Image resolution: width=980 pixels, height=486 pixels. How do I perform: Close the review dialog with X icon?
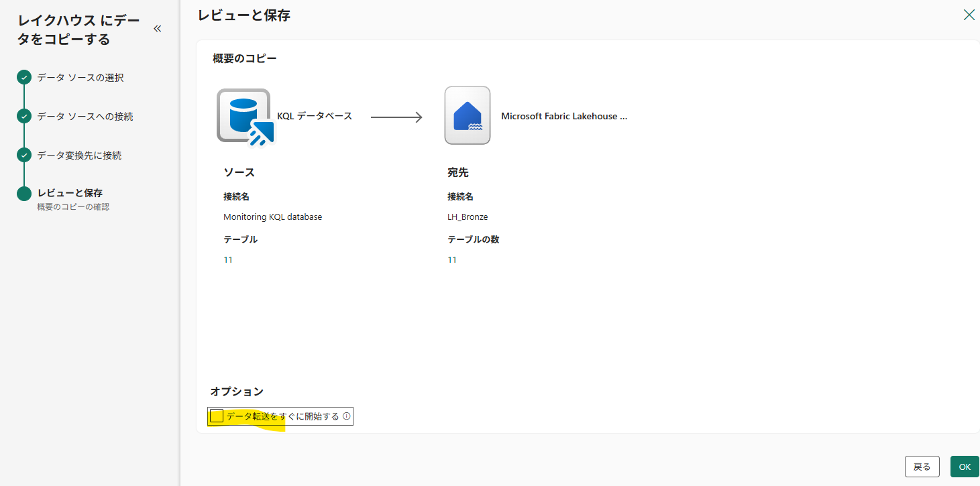pos(969,15)
